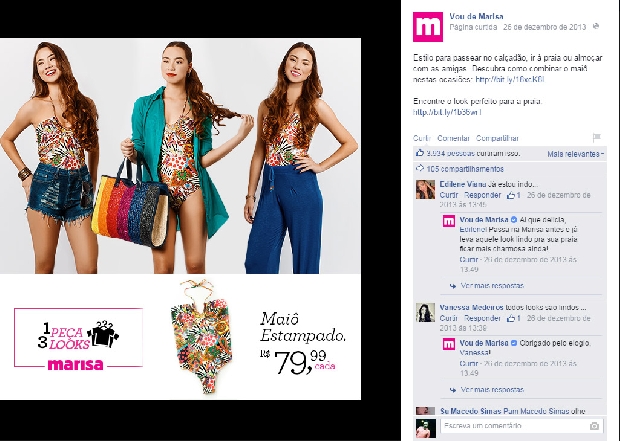The image size is (620, 441).
Task: Click the flag report icon near Compartilhar
Action: 597,138
